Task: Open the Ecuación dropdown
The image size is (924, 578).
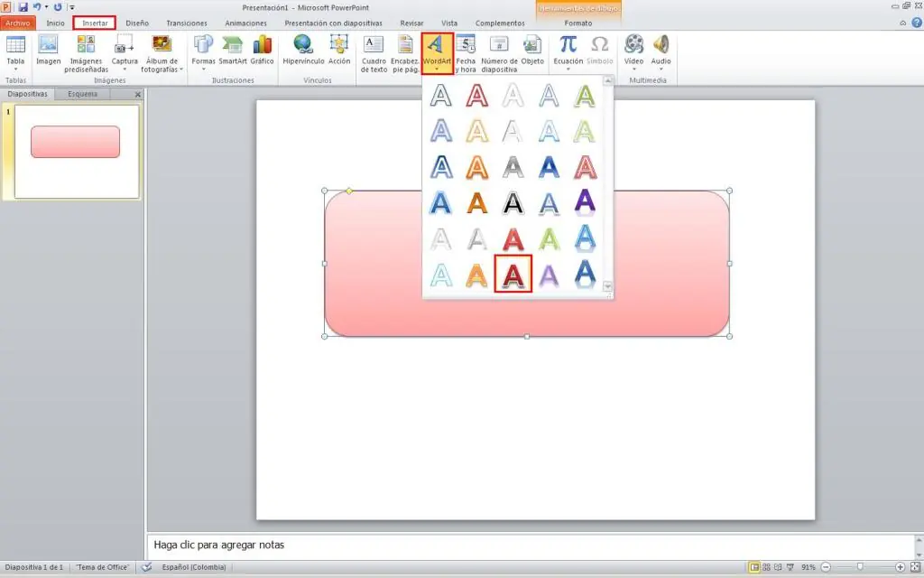Action: point(568,52)
